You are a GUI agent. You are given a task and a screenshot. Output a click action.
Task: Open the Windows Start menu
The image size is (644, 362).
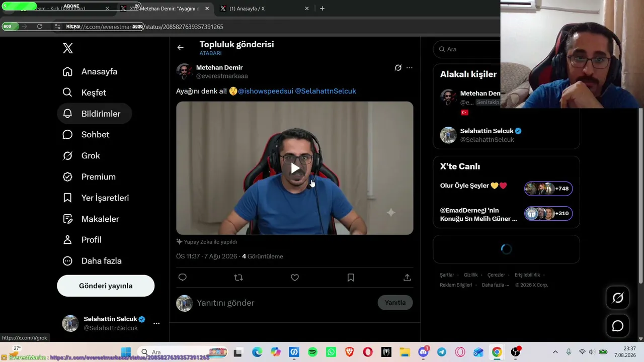126,352
